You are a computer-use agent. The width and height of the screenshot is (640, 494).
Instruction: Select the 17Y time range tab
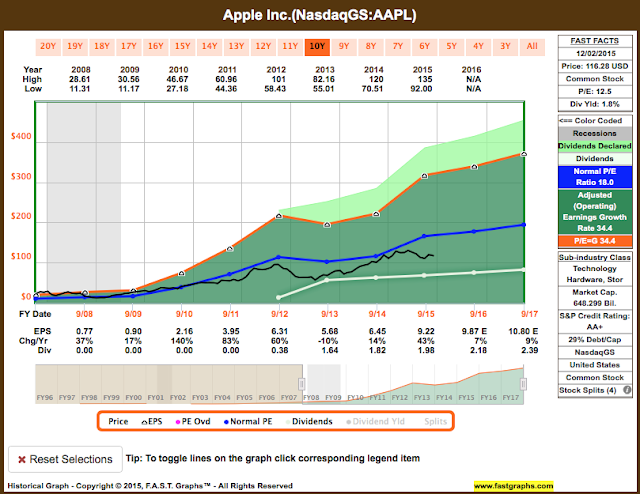[x=129, y=47]
